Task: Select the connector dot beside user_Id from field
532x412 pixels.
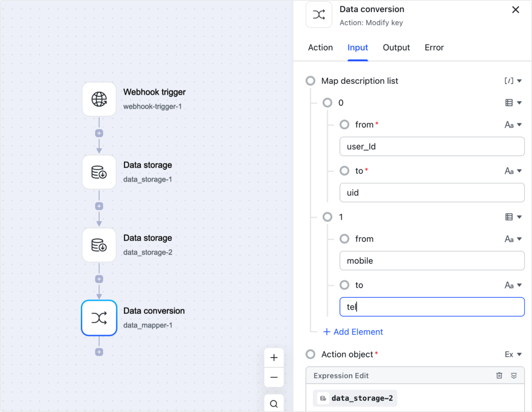Action: click(345, 125)
